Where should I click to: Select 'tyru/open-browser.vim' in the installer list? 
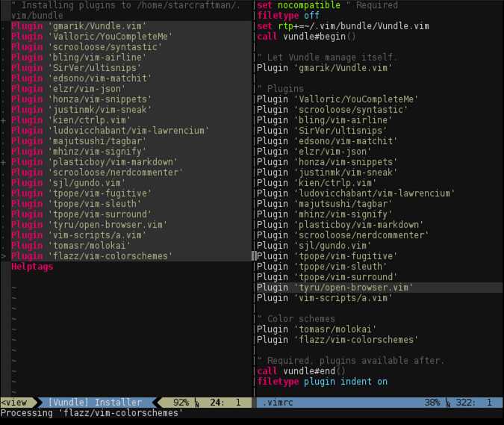coord(90,224)
